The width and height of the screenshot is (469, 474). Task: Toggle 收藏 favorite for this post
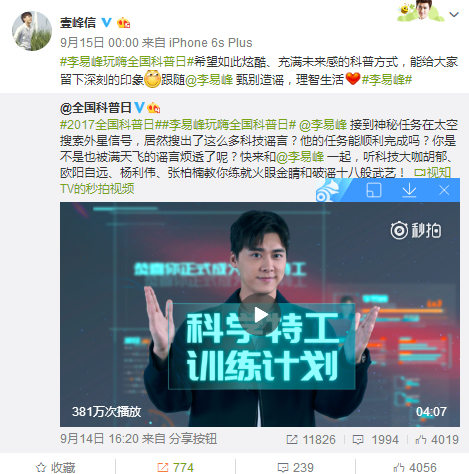click(x=55, y=467)
